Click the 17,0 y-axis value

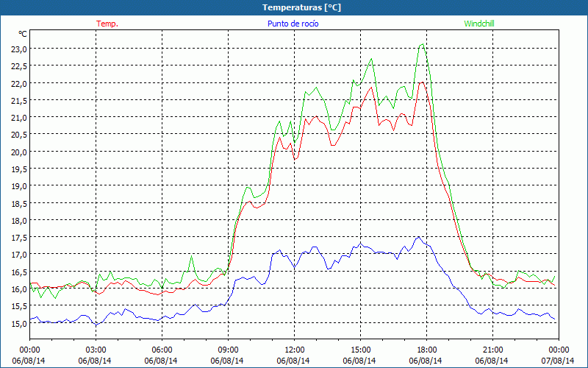coord(19,255)
